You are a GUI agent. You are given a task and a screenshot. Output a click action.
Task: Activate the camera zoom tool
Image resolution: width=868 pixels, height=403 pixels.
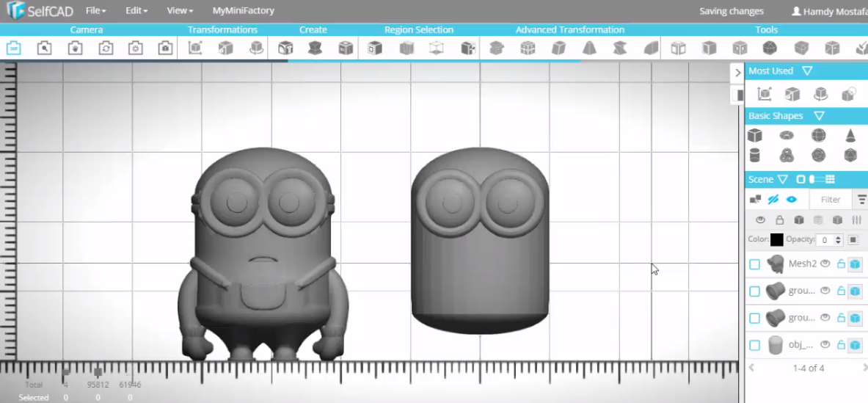coord(44,48)
